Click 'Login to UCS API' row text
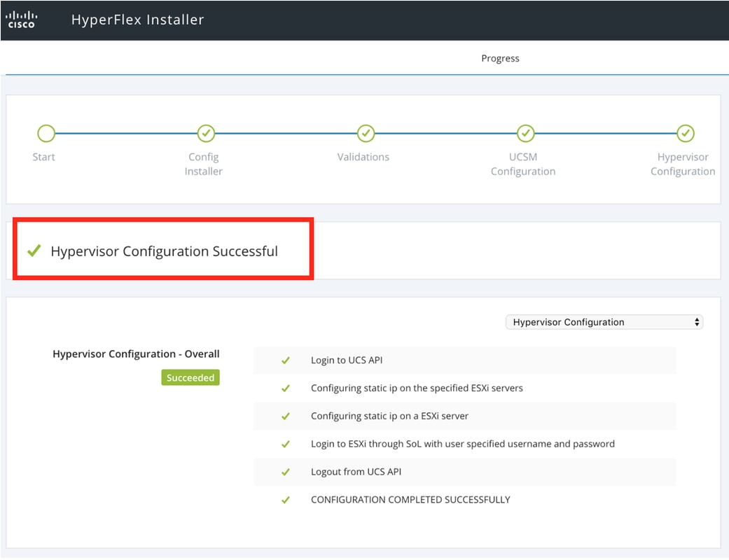This screenshot has height=560, width=729. click(347, 360)
